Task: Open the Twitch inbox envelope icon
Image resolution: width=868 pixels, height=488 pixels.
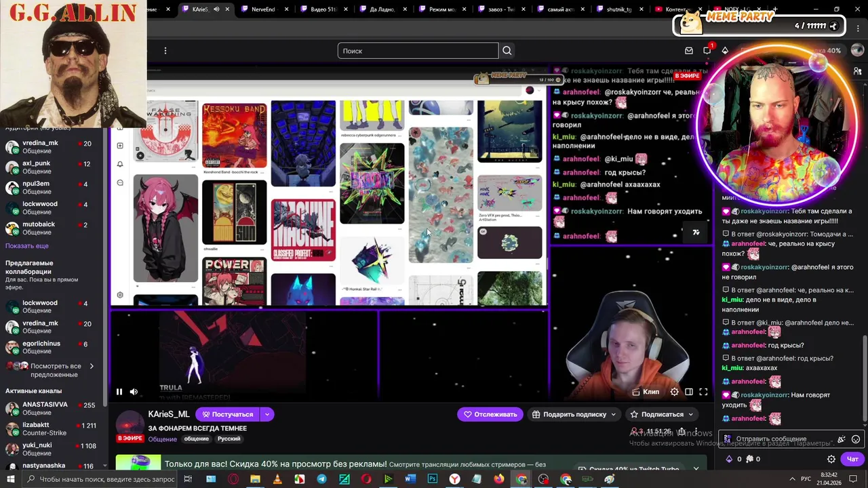Action: point(689,51)
